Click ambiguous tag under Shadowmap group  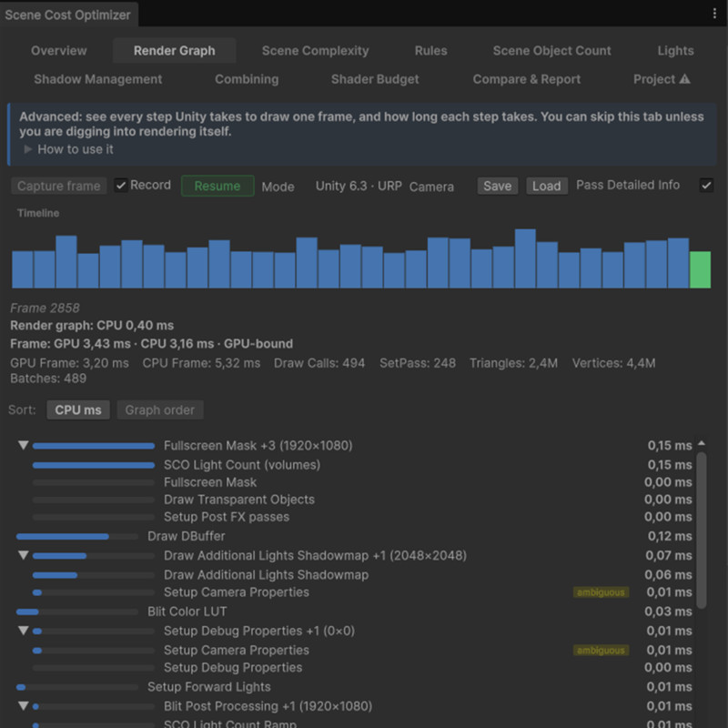[x=601, y=592]
